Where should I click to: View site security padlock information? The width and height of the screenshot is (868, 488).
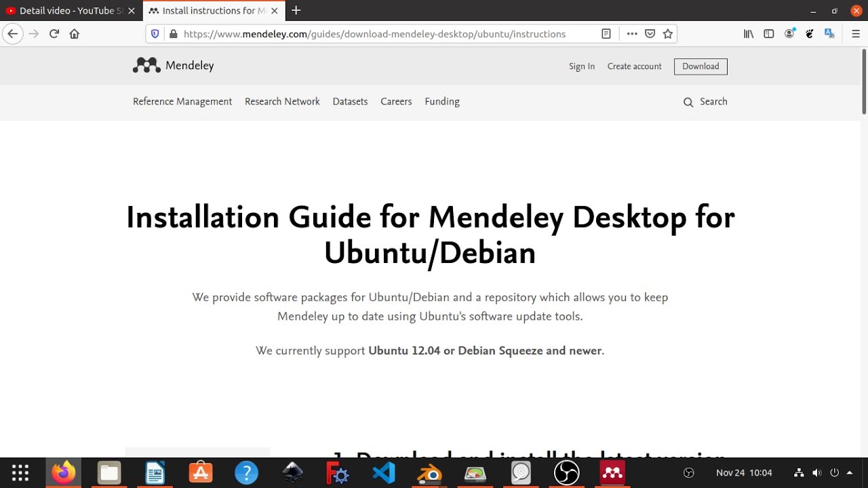[173, 34]
